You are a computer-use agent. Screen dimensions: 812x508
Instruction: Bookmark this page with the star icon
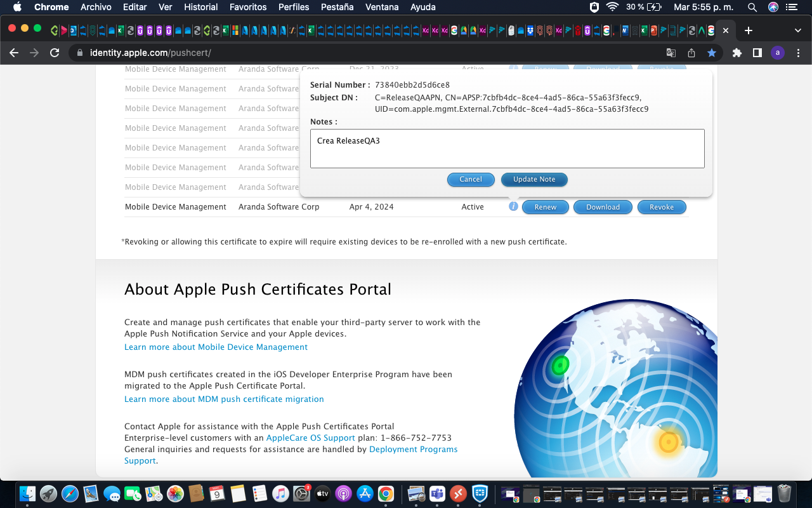point(712,53)
